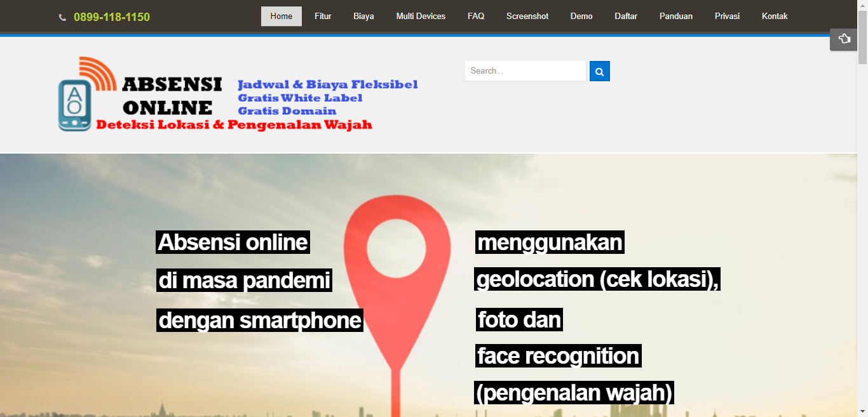
Task: Focus the Search input field
Action: coord(526,71)
